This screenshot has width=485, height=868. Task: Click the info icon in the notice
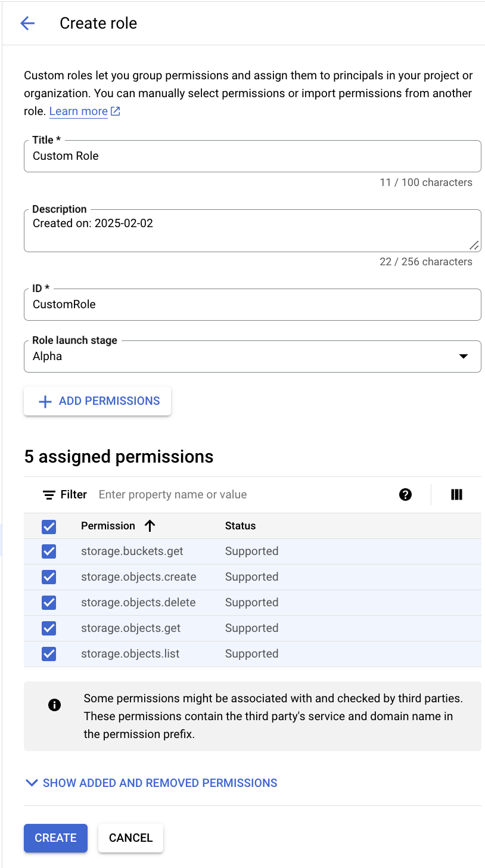click(x=54, y=705)
